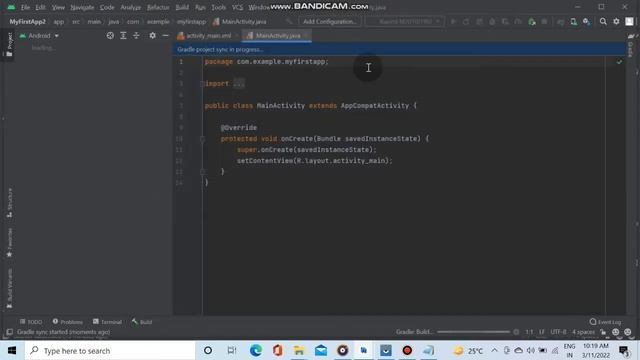Click the Stop square icon
This screenshot has height=360, width=640.
coord(544,22)
